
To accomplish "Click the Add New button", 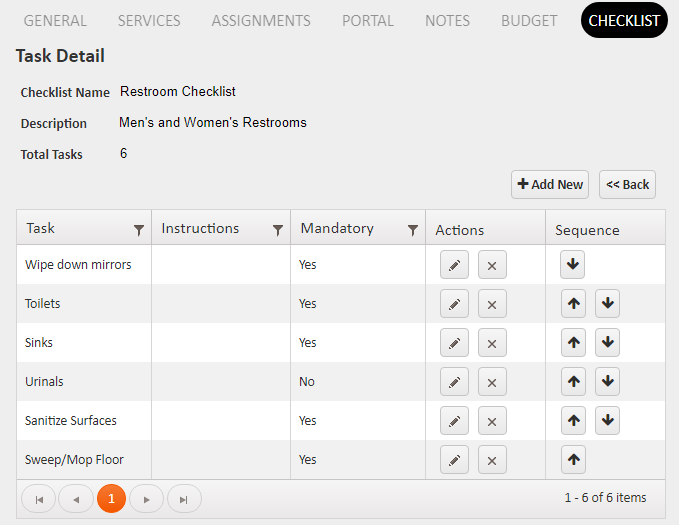I will pos(550,185).
